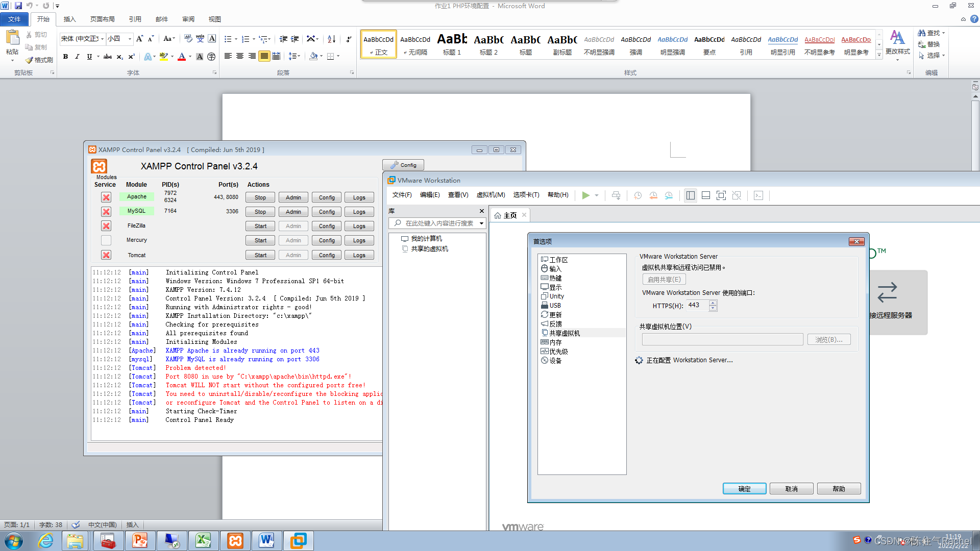Open the Excel taskbar icon
Viewport: 980px width, 551px height.
pos(203,541)
